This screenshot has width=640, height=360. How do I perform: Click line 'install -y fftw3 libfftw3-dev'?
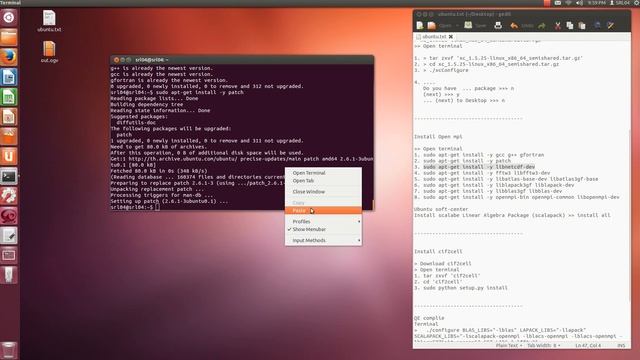(x=487, y=173)
